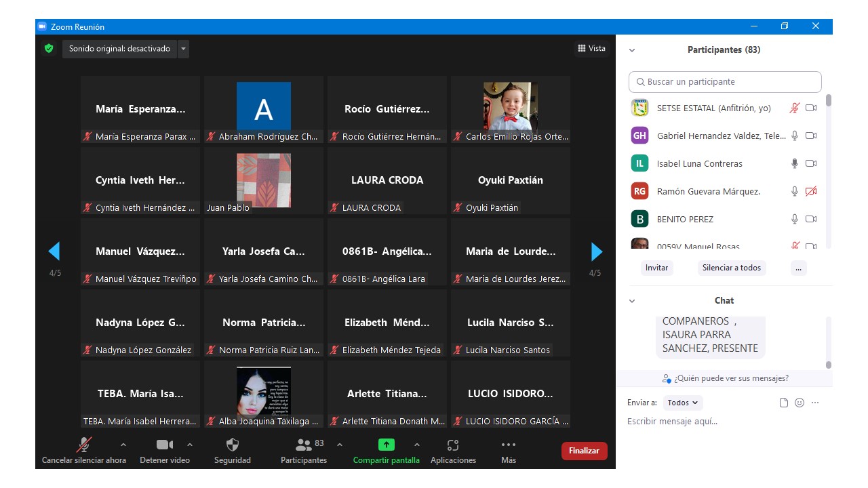Collapse the Participantes panel chevron
The height and width of the screenshot is (488, 868).
click(632, 50)
